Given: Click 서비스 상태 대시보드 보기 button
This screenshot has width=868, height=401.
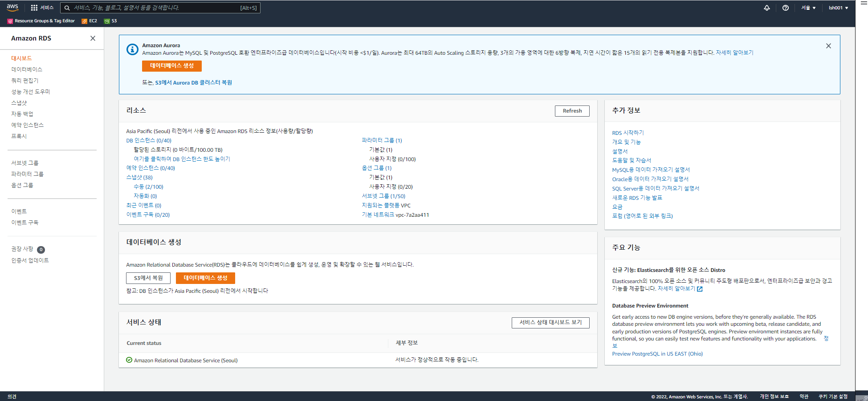Looking at the screenshot, I should [x=550, y=323].
